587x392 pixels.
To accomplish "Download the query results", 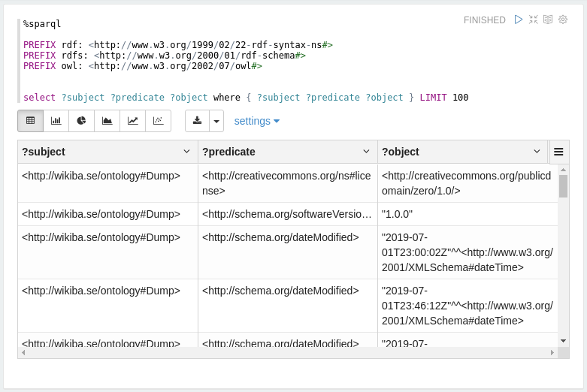I will click(x=197, y=121).
